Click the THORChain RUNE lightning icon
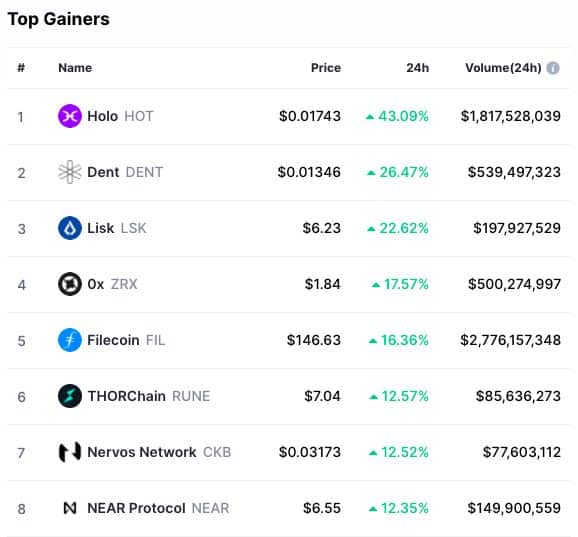 pos(70,396)
